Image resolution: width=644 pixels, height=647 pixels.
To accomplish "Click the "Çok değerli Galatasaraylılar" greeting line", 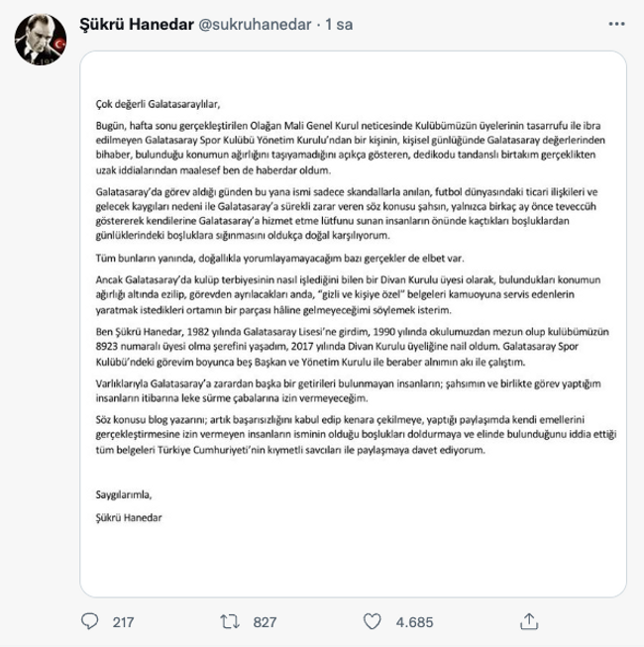I will tap(158, 104).
